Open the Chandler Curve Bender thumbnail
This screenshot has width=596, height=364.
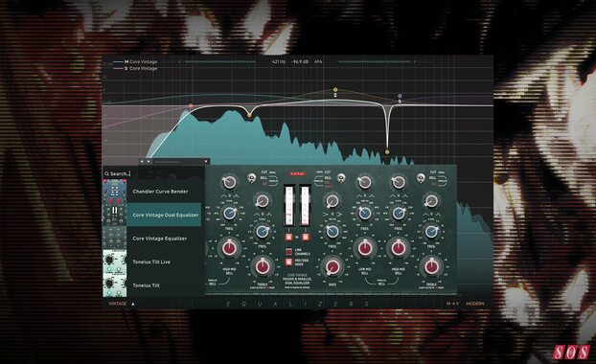click(x=115, y=192)
